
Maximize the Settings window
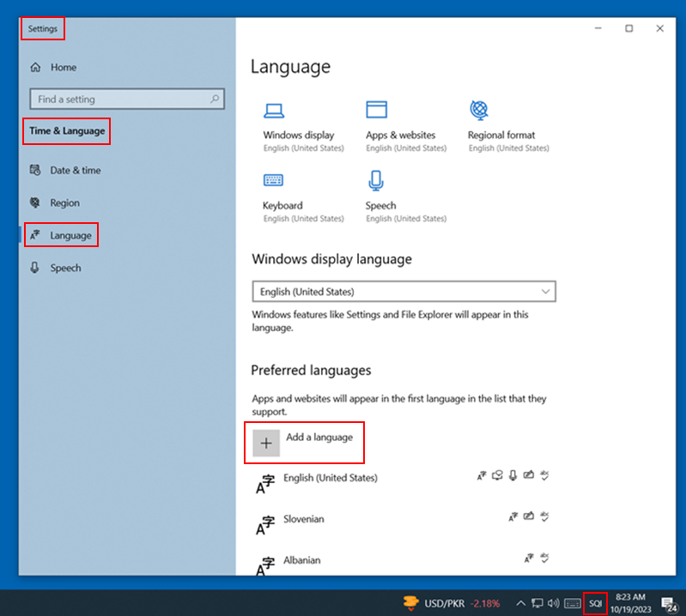628,28
